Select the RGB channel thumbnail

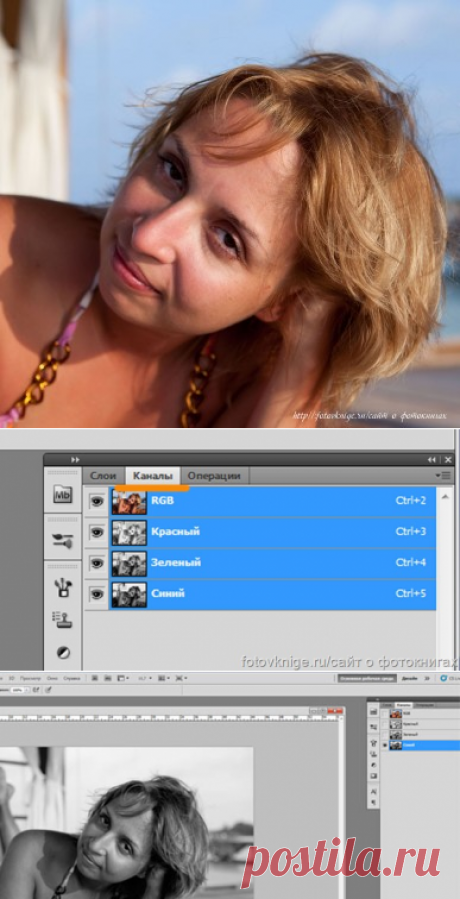129,502
